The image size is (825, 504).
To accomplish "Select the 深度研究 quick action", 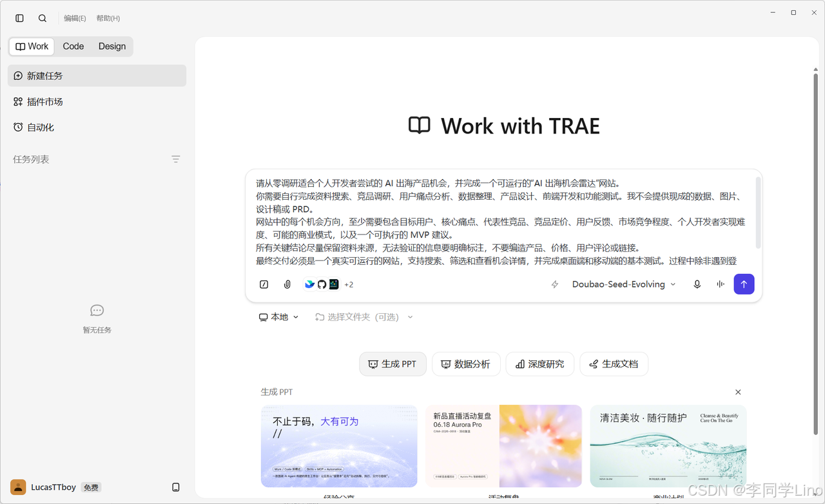I will coord(540,364).
